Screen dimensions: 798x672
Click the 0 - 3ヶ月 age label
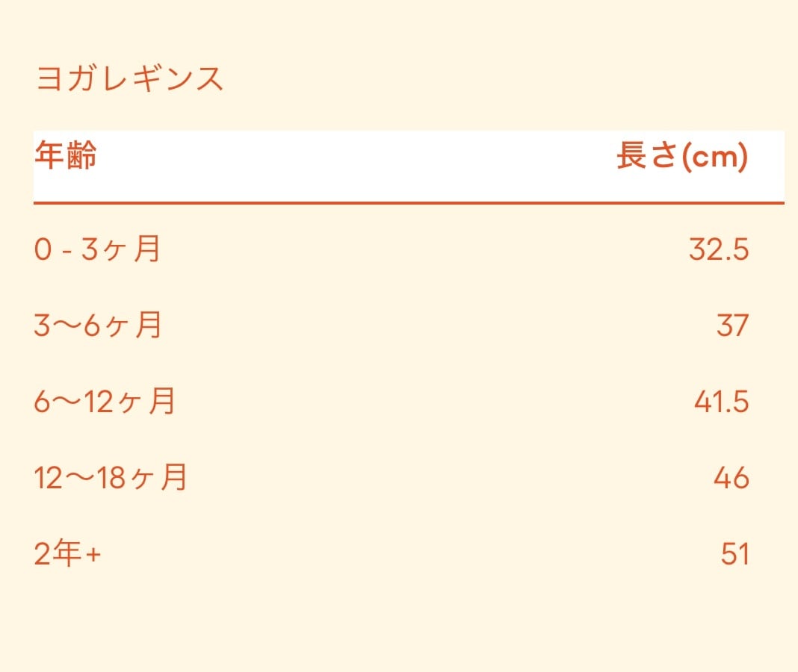point(97,249)
